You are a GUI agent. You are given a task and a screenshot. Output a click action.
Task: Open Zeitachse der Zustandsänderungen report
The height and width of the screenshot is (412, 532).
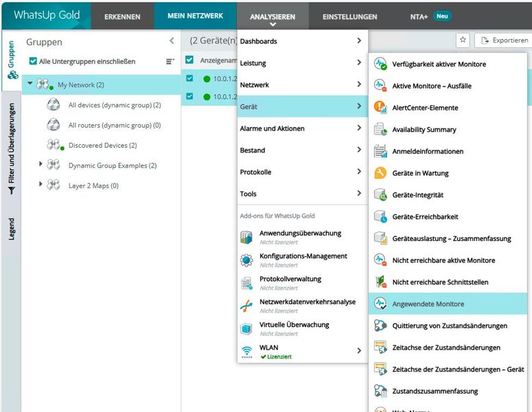[448, 347]
